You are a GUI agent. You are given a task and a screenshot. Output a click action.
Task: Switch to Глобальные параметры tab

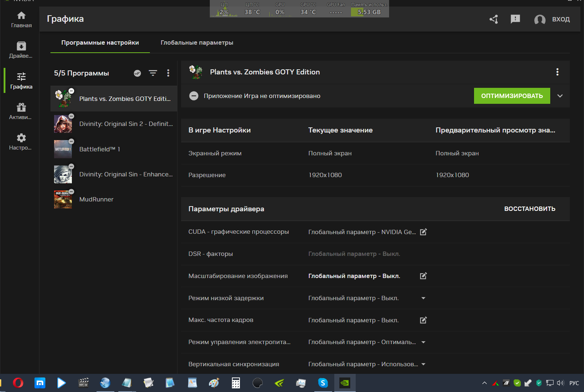click(x=197, y=43)
